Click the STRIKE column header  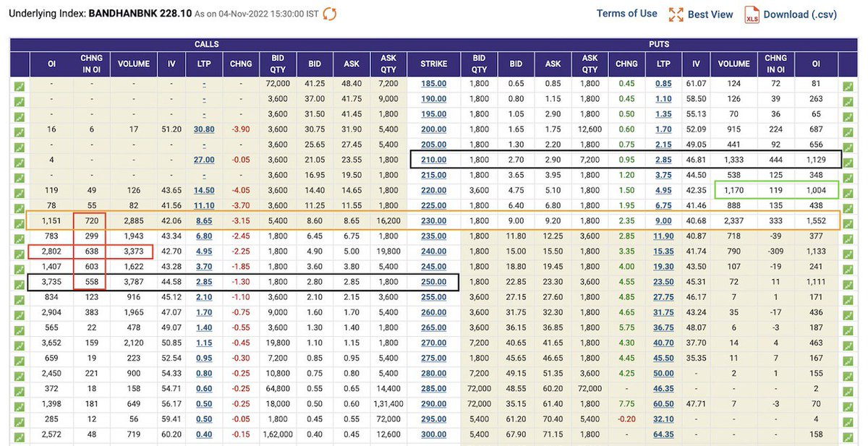433,64
